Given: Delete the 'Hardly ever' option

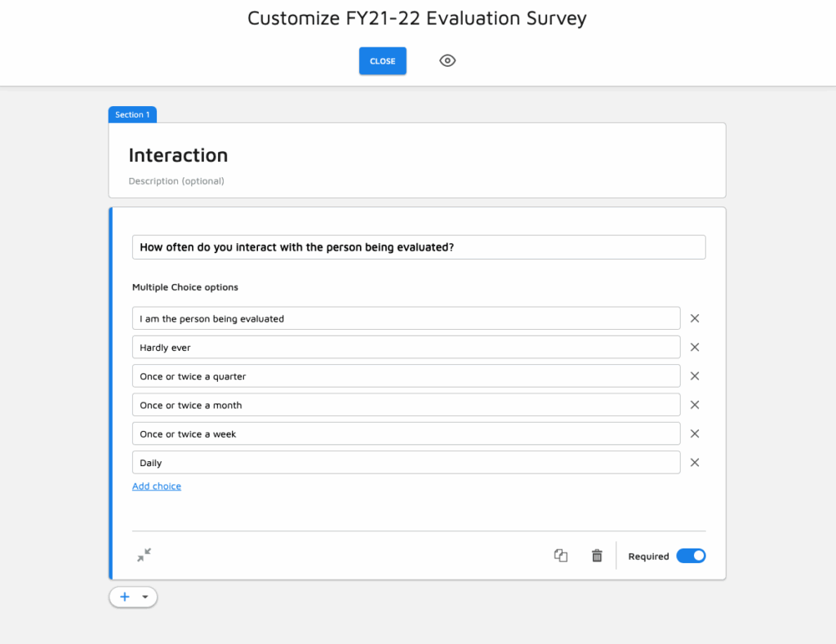Looking at the screenshot, I should (695, 347).
